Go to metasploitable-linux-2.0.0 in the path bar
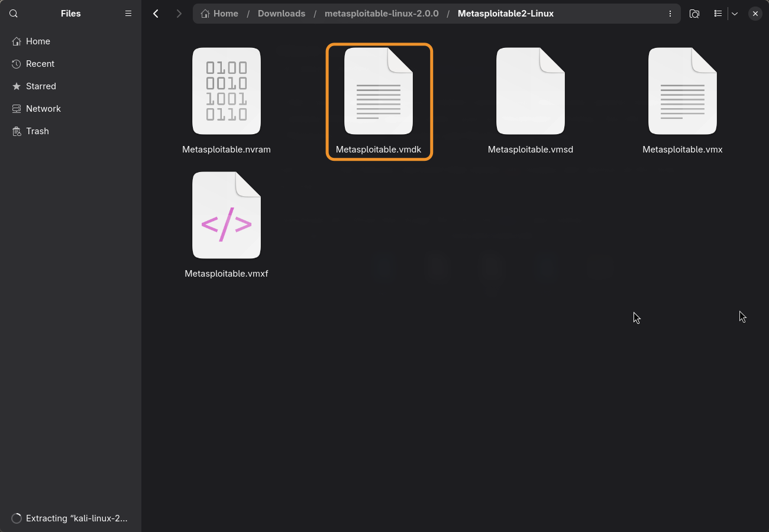 click(x=382, y=14)
